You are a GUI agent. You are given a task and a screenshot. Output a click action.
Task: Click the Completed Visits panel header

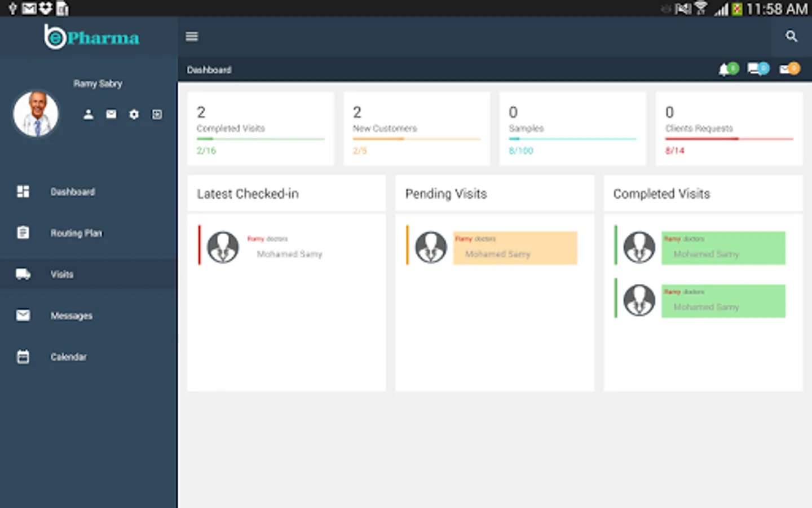pyautogui.click(x=703, y=194)
